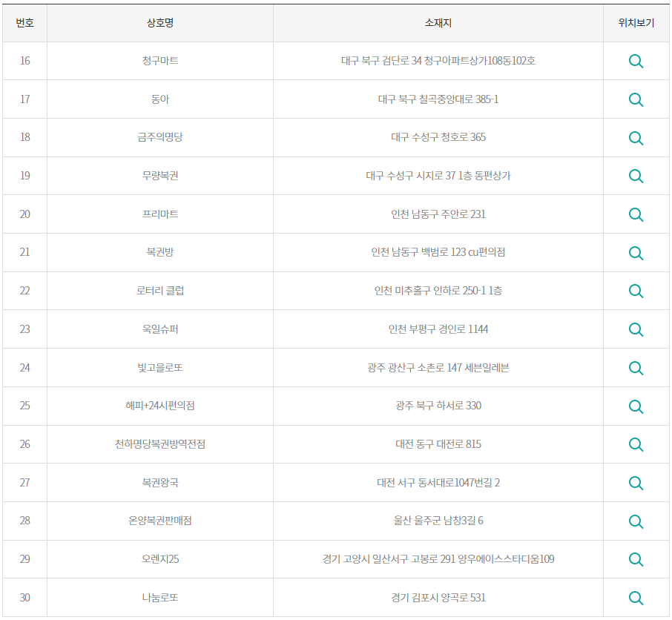View location of 나눔로또 store
The height and width of the screenshot is (620, 672).
[x=636, y=598]
